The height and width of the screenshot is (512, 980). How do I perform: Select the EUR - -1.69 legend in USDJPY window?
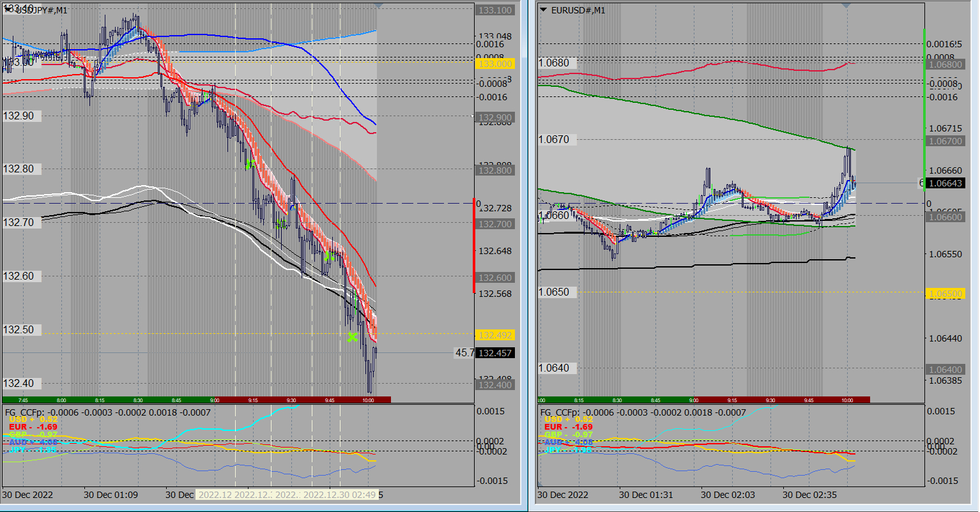[x=33, y=427]
